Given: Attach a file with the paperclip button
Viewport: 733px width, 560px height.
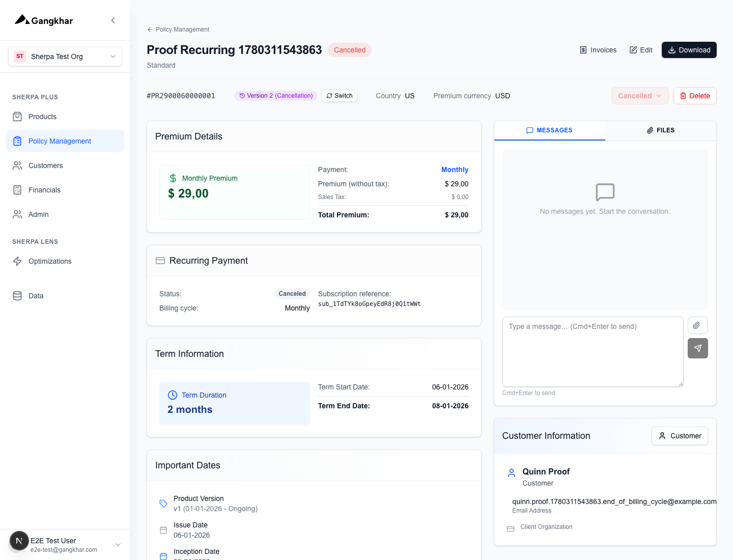Looking at the screenshot, I should pos(698,325).
